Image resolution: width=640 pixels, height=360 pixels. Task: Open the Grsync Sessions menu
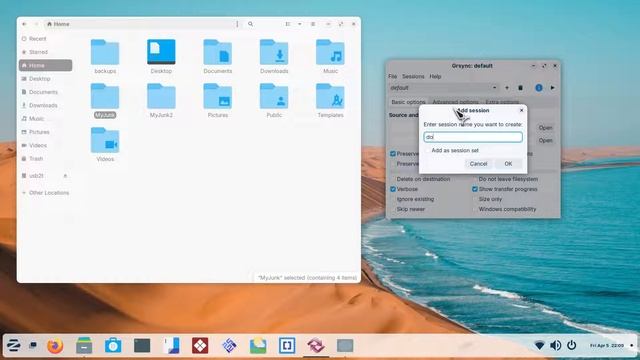(413, 76)
